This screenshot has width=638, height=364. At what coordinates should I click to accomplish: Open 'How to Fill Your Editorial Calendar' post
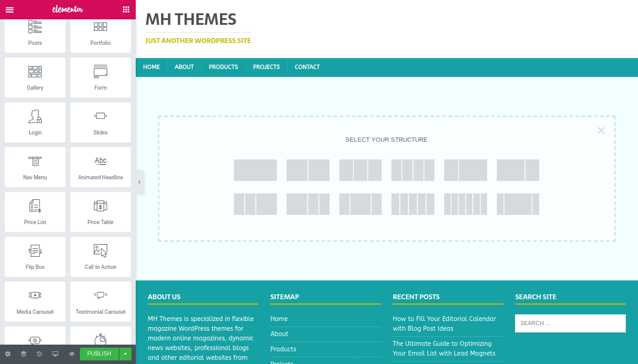[x=444, y=324]
